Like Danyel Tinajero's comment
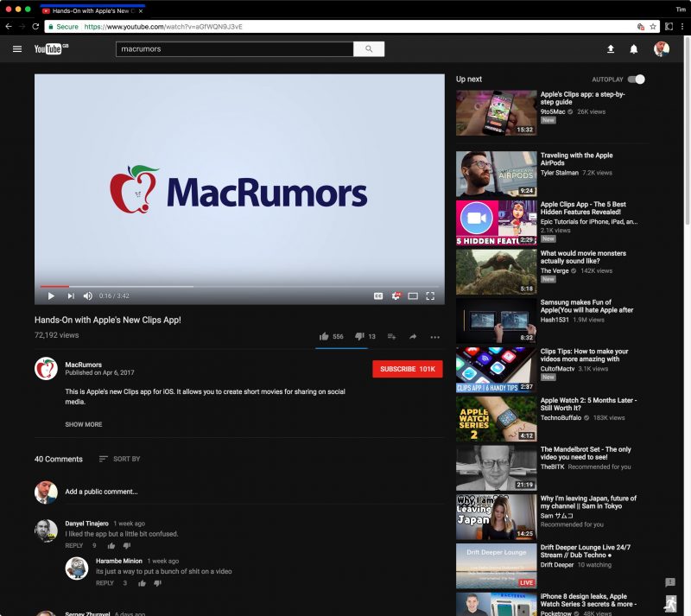 point(111,546)
